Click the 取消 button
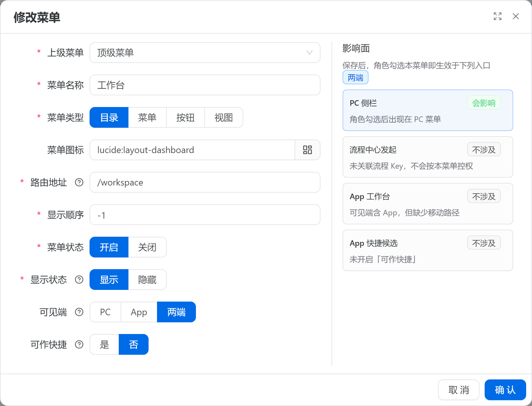The width and height of the screenshot is (532, 406). [459, 390]
